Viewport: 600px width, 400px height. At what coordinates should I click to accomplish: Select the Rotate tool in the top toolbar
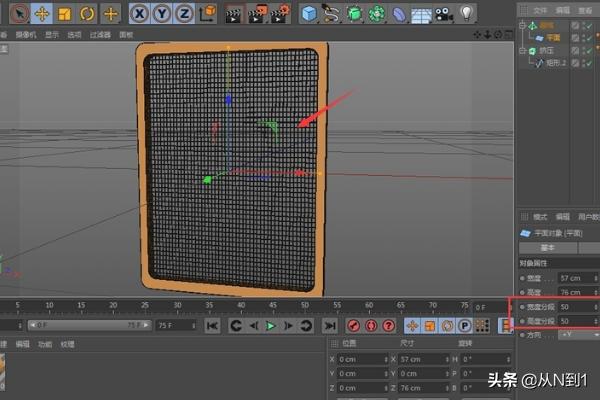pos(87,14)
